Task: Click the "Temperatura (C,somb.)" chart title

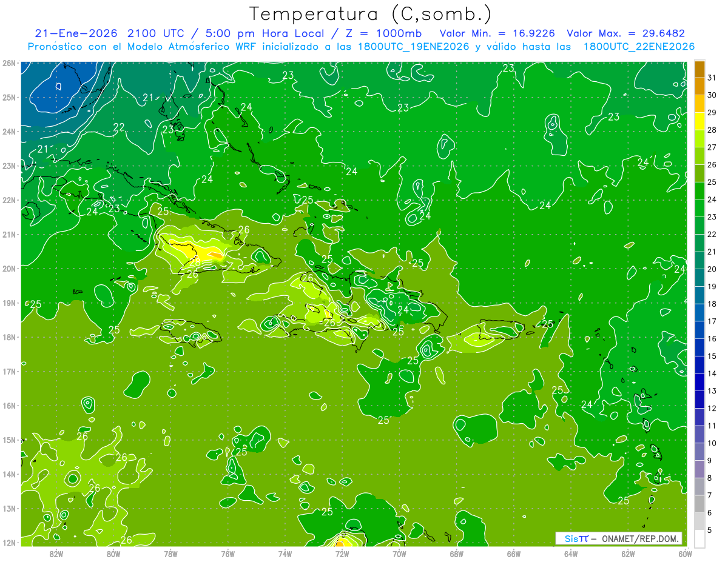Action: pyautogui.click(x=370, y=14)
